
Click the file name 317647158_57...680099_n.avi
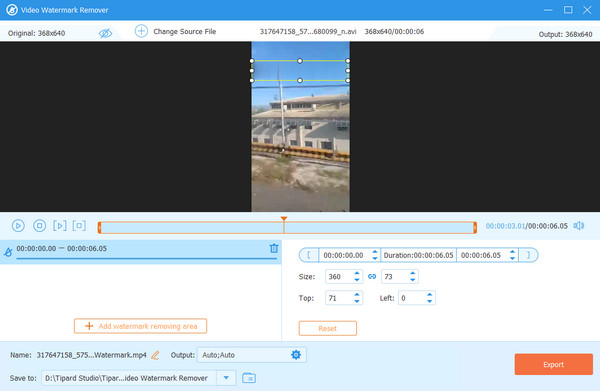pos(308,31)
